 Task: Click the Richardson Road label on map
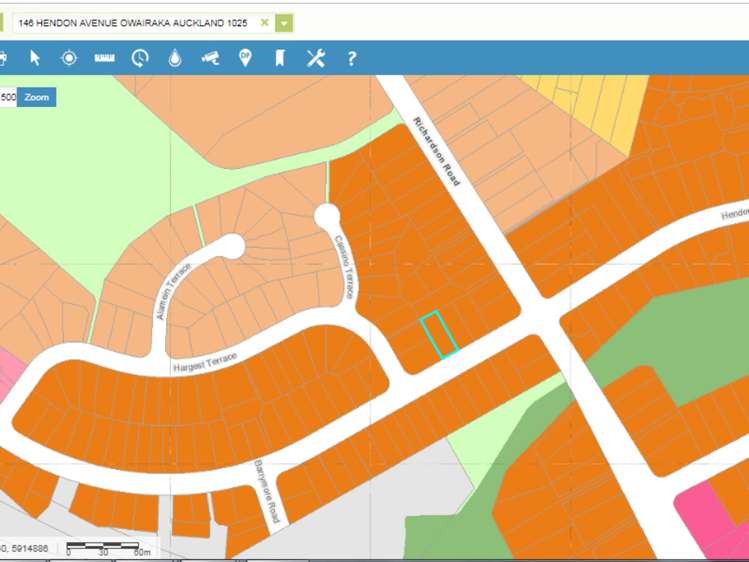(437, 152)
